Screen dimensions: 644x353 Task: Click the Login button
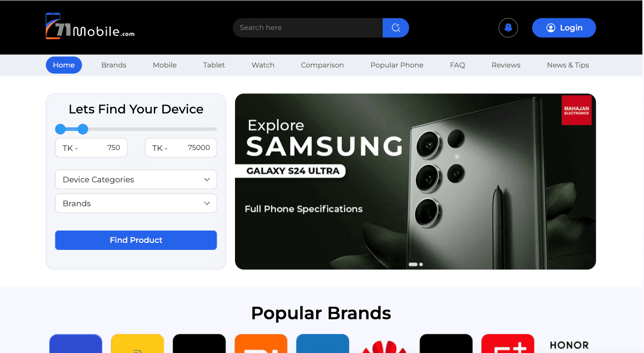tap(564, 28)
